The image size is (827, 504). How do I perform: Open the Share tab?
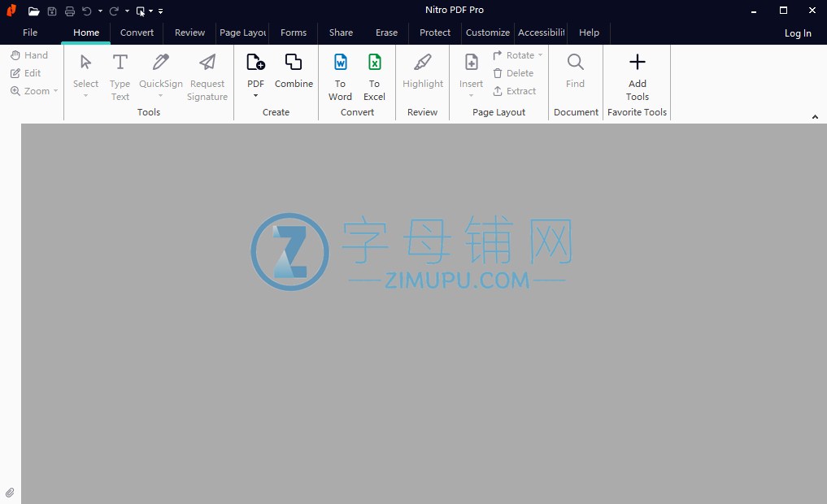pos(342,33)
